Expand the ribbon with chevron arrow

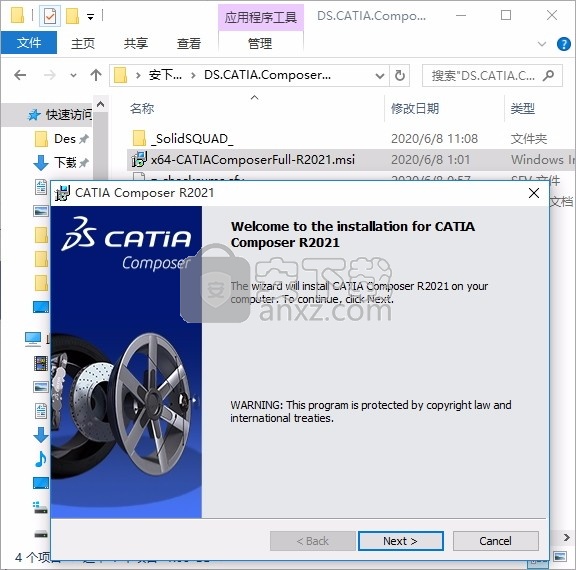coord(542,44)
